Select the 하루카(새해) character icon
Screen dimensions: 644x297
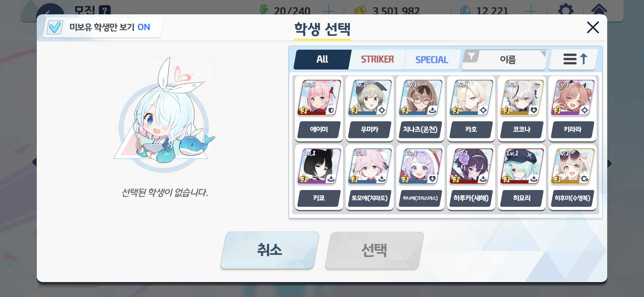pyautogui.click(x=471, y=166)
